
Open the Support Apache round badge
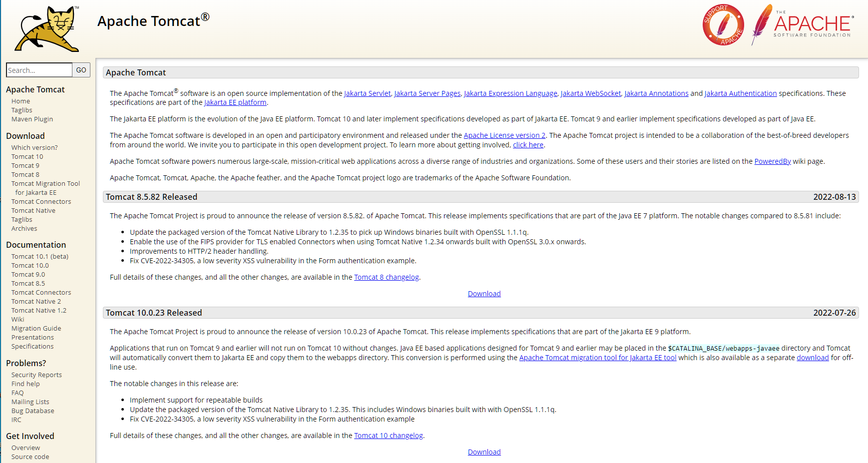coord(723,25)
